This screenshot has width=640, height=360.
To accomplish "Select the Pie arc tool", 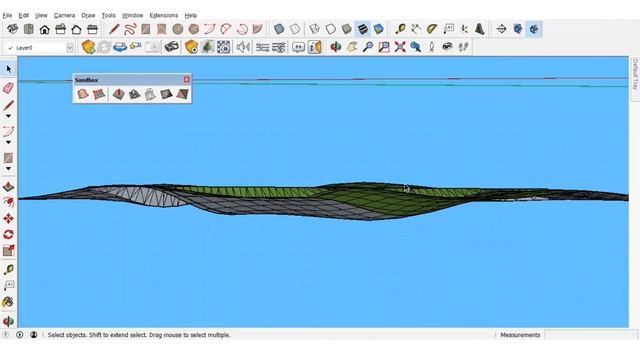I will coord(258,29).
